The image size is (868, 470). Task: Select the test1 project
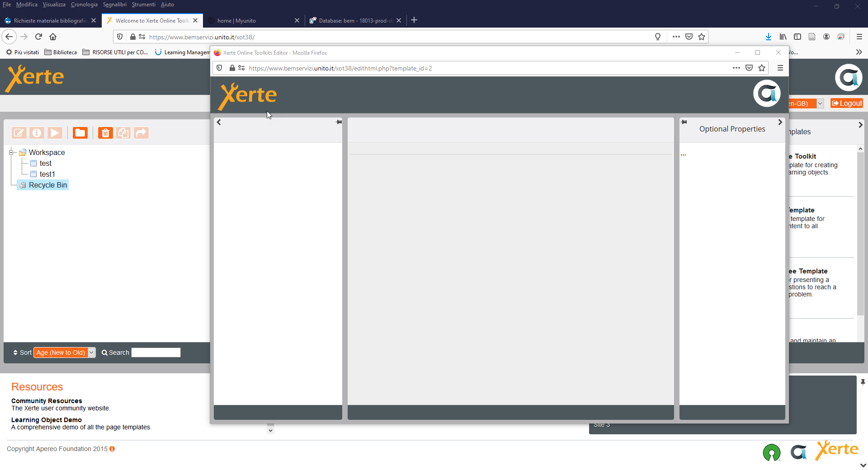tap(47, 174)
